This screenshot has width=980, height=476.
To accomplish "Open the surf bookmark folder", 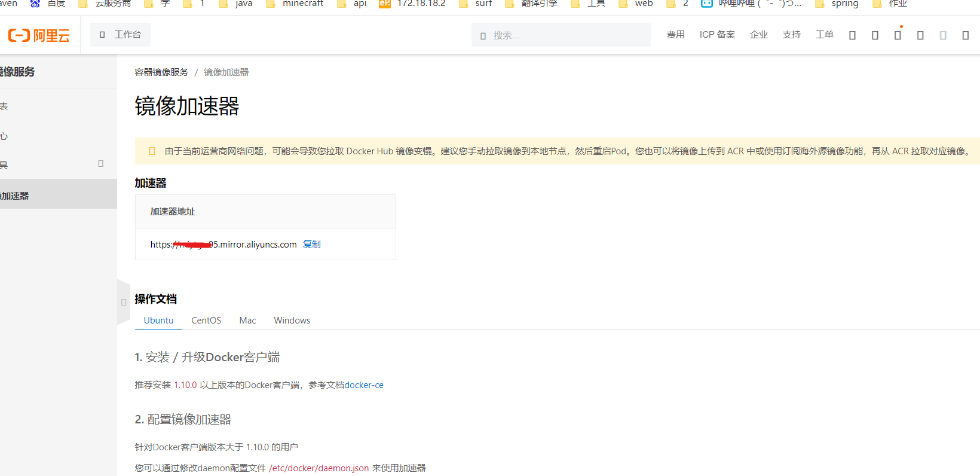I will click(x=476, y=4).
